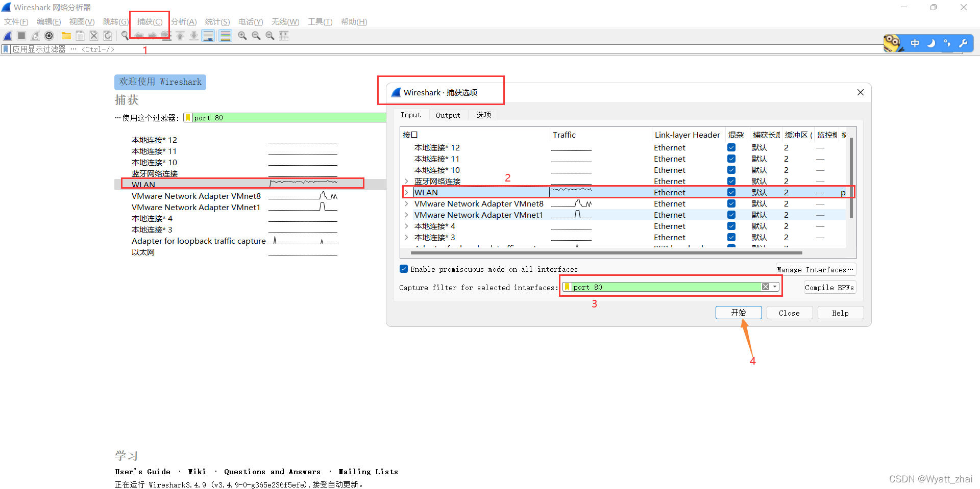Viewport: 980px width, 489px height.
Task: Toggle promiscuous checkbox for VMnet1 adapter
Action: [731, 215]
